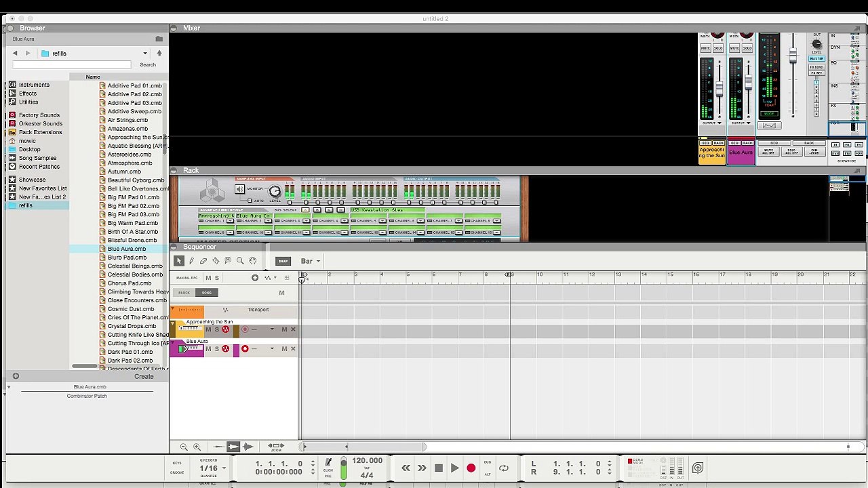Click the Rewind transport button
The height and width of the screenshot is (488, 868).
pyautogui.click(x=406, y=468)
